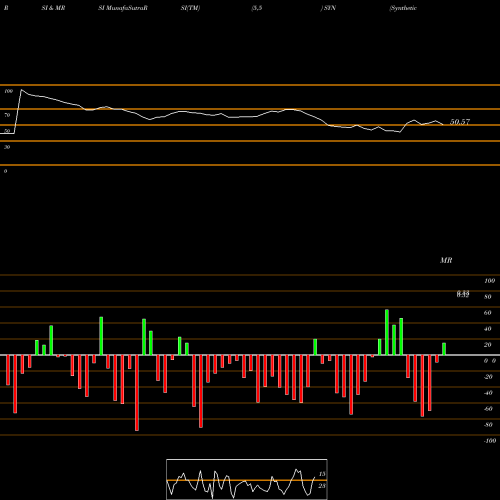Image resolution: width=500 pixels, height=500 pixels.
Task: Click the MR axis label -80
Action: coord(488,425)
